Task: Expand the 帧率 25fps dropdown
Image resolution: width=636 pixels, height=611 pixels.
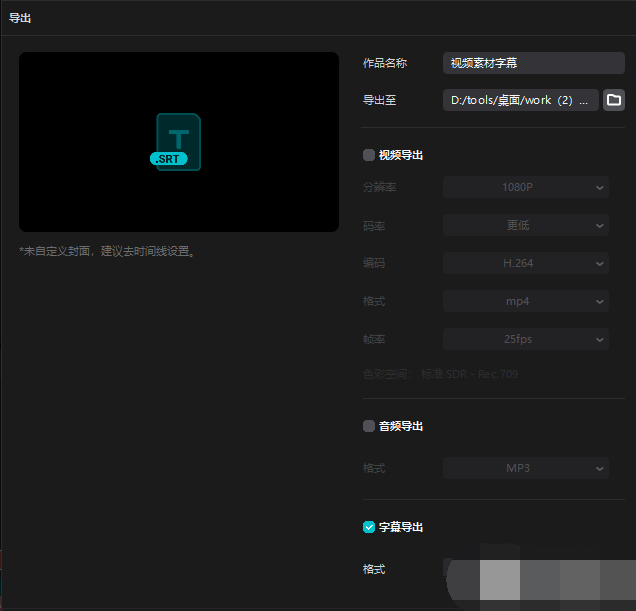Action: tap(526, 339)
